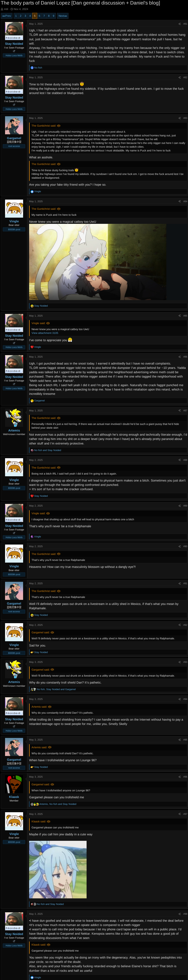Click the Next page button
188x980 pixels.
(x=63, y=16)
